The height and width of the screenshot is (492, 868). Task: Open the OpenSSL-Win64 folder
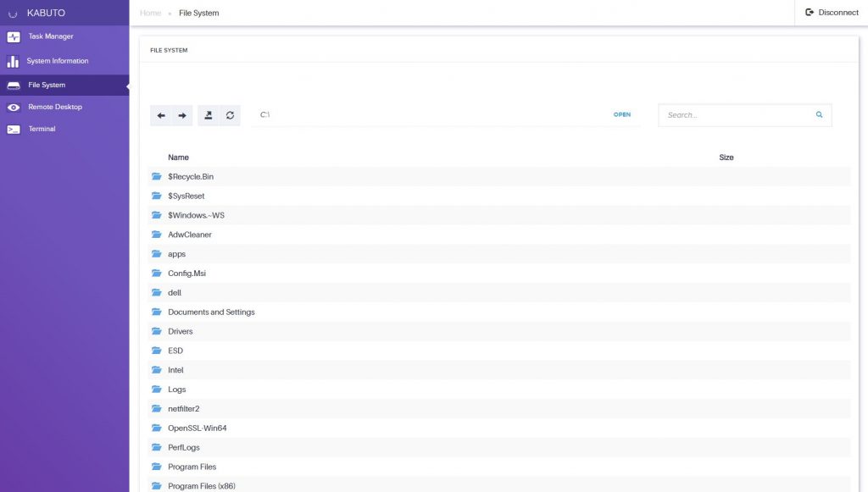[x=197, y=428]
